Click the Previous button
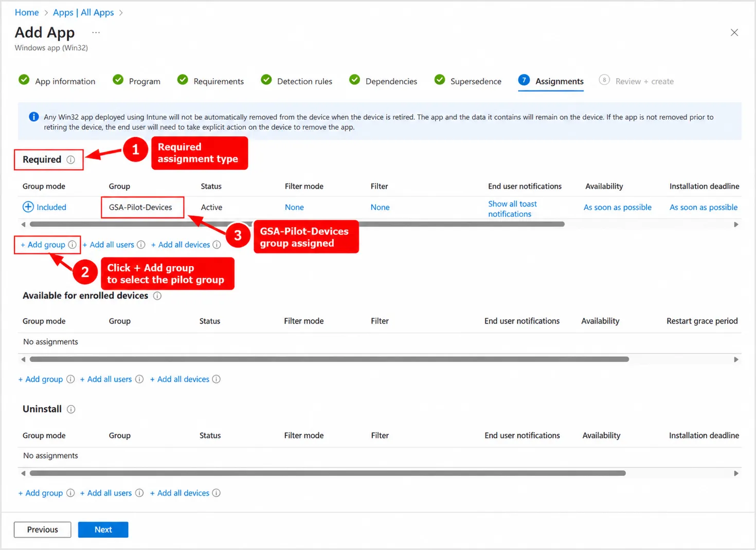Screen dimensions: 756x550 (x=43, y=529)
